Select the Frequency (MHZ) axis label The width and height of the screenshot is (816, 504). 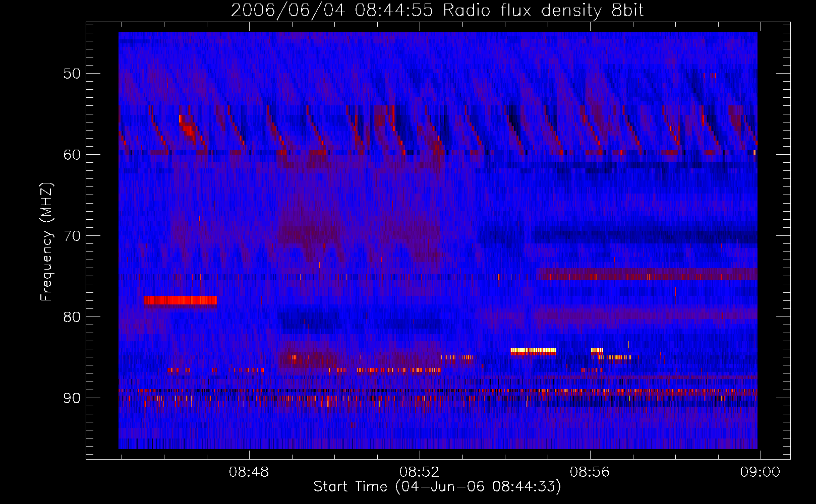[46, 242]
